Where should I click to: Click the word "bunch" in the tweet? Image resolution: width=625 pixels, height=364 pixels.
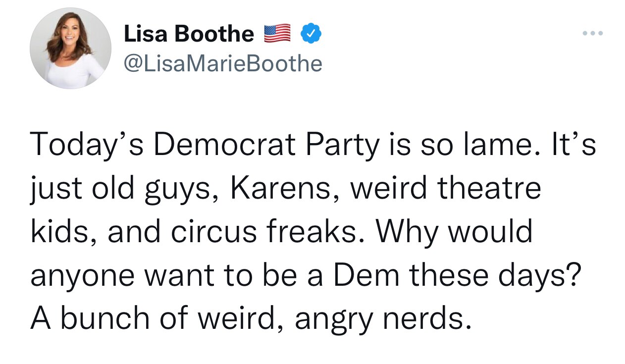click(104, 317)
